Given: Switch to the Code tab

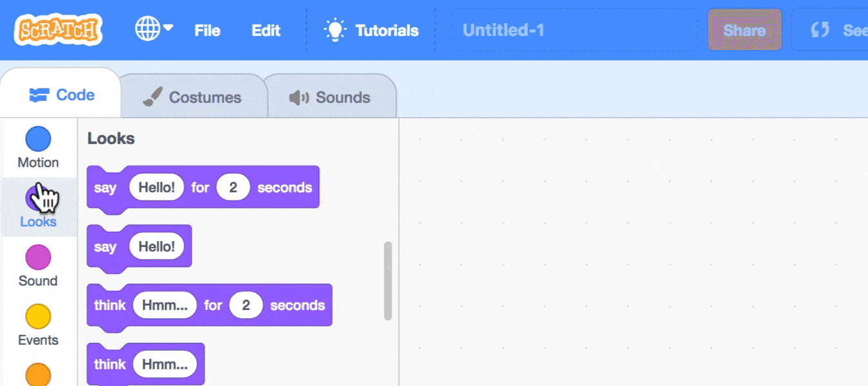Looking at the screenshot, I should 62,95.
